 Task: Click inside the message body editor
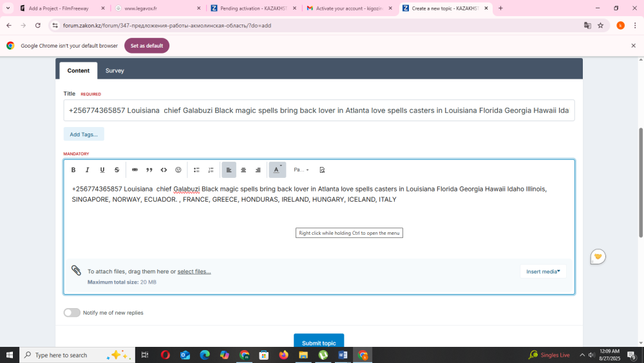click(319, 220)
